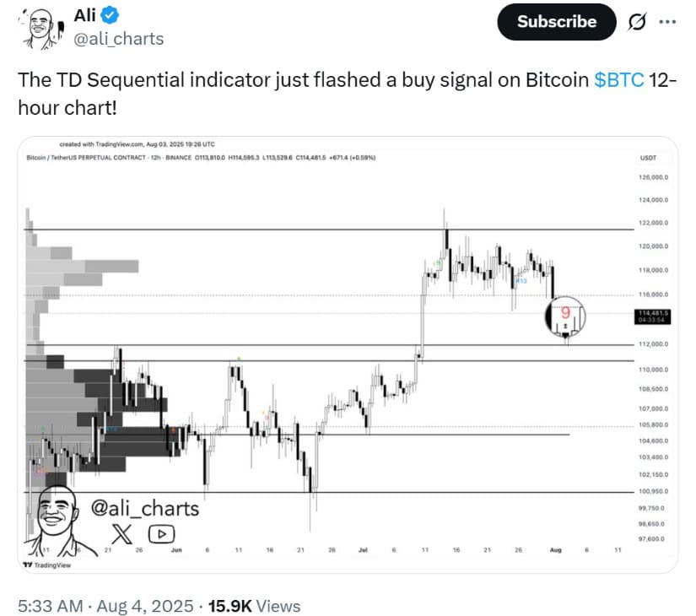
Task: Click the @ali_charts watermark text in chart
Action: pyautogui.click(x=145, y=509)
